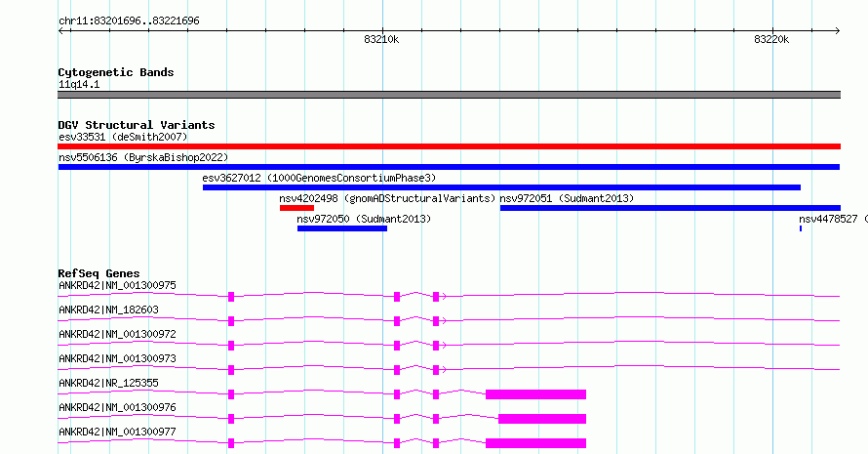The height and width of the screenshot is (454, 868).
Task: Click the wide terminal exon block of NM_001300977
Action: [x=535, y=443]
